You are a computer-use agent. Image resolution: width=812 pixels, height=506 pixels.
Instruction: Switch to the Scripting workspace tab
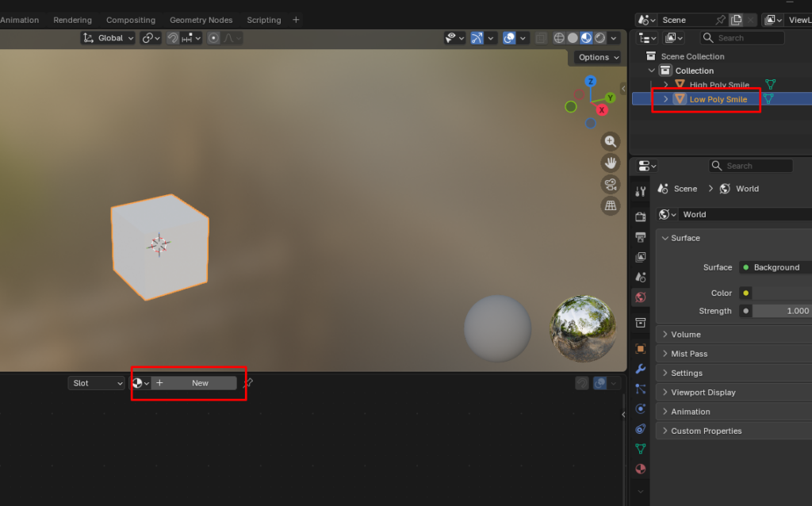pyautogui.click(x=263, y=20)
